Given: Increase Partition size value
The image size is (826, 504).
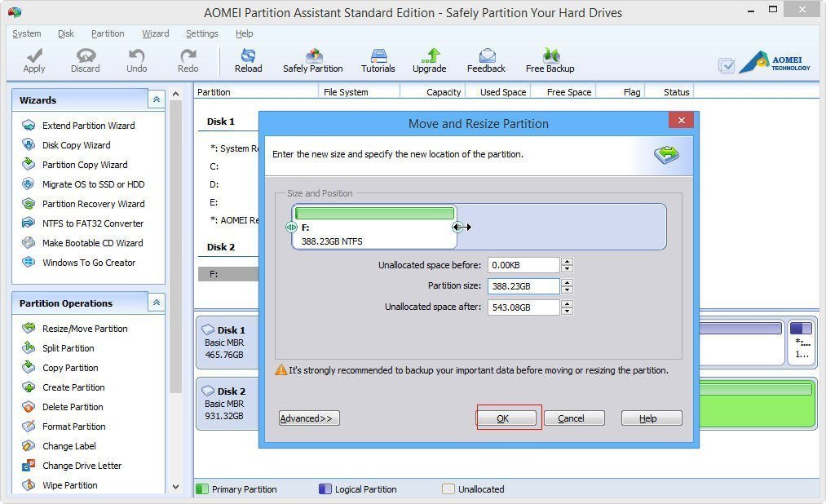Looking at the screenshot, I should [567, 282].
